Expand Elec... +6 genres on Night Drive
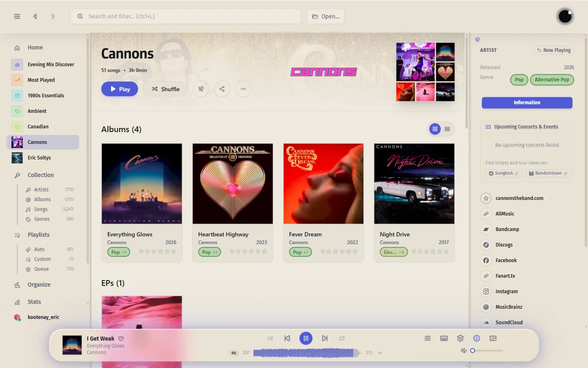 click(394, 252)
